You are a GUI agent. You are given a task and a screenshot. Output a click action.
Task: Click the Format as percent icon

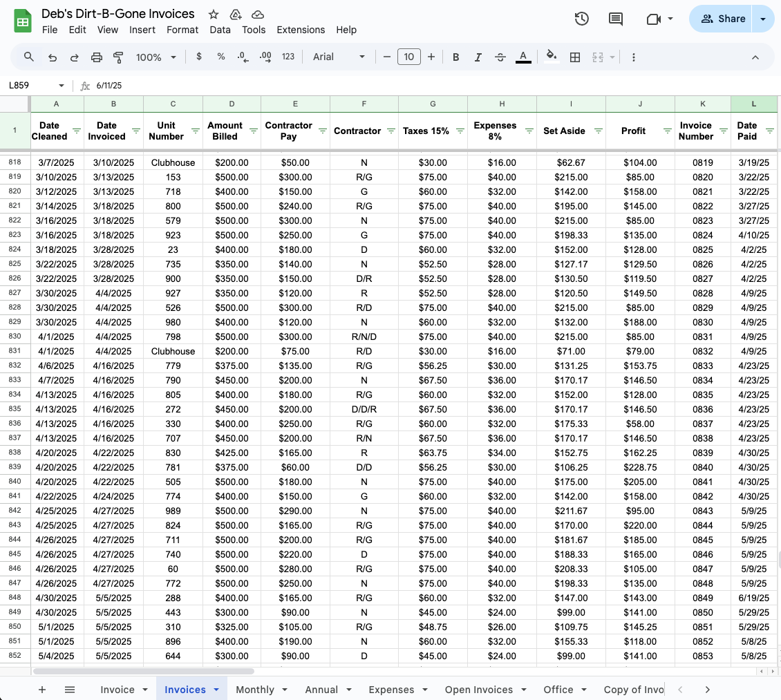pyautogui.click(x=220, y=57)
